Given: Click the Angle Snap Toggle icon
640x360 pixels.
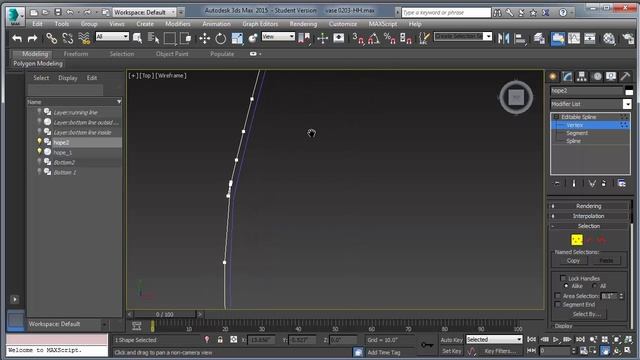Looking at the screenshot, I should (374, 38).
